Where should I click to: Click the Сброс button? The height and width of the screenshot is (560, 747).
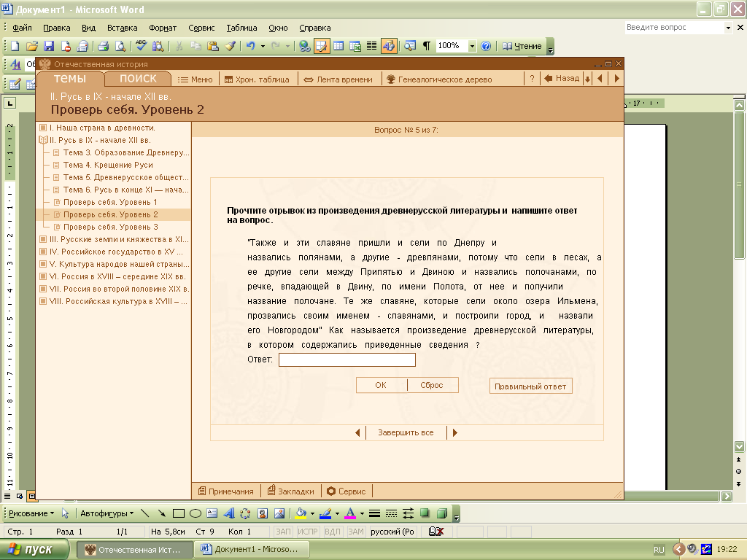coord(432,385)
